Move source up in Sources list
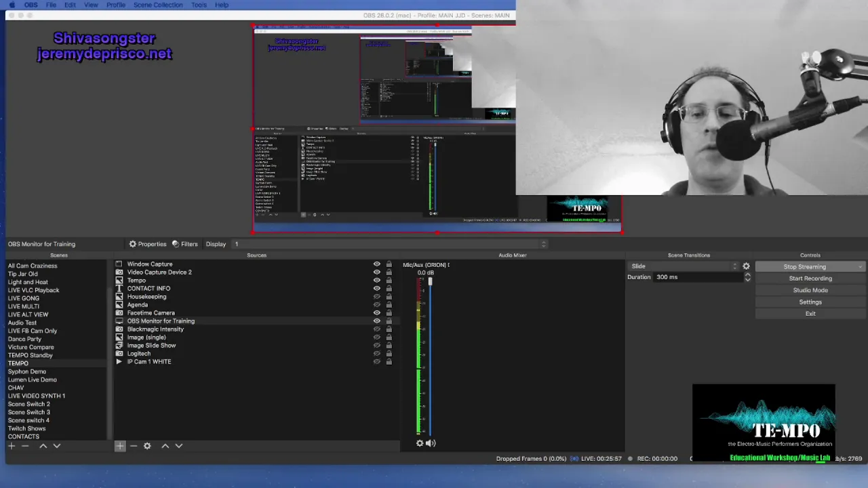 pyautogui.click(x=165, y=446)
